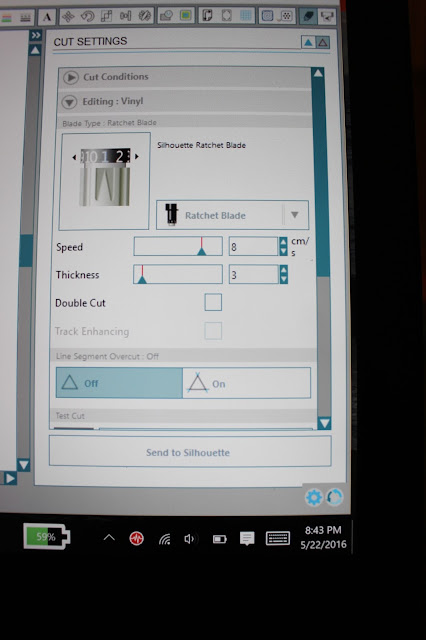Open the Ratchet Blade type dropdown
Viewport: 426px width, 640px height.
click(x=232, y=215)
